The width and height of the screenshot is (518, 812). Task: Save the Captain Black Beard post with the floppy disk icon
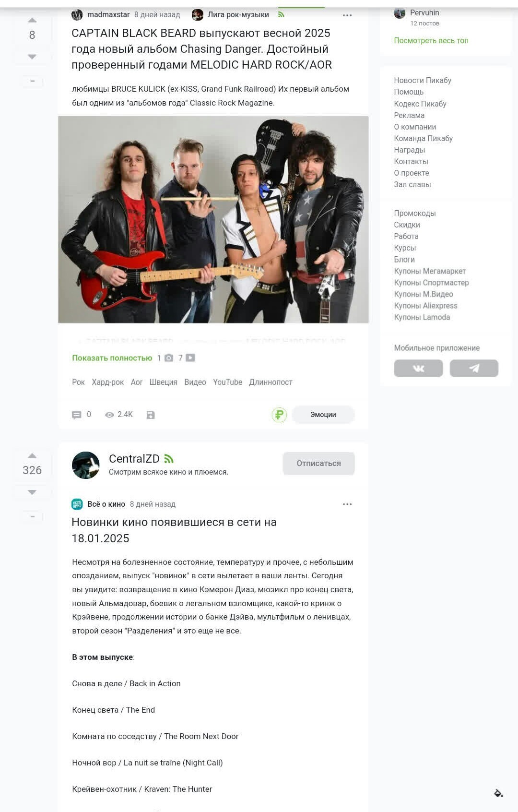point(151,415)
